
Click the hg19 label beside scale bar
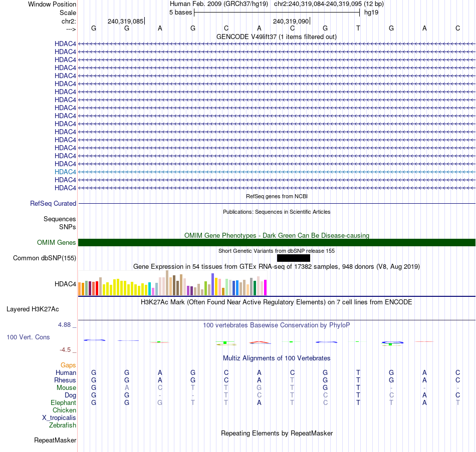coord(371,13)
